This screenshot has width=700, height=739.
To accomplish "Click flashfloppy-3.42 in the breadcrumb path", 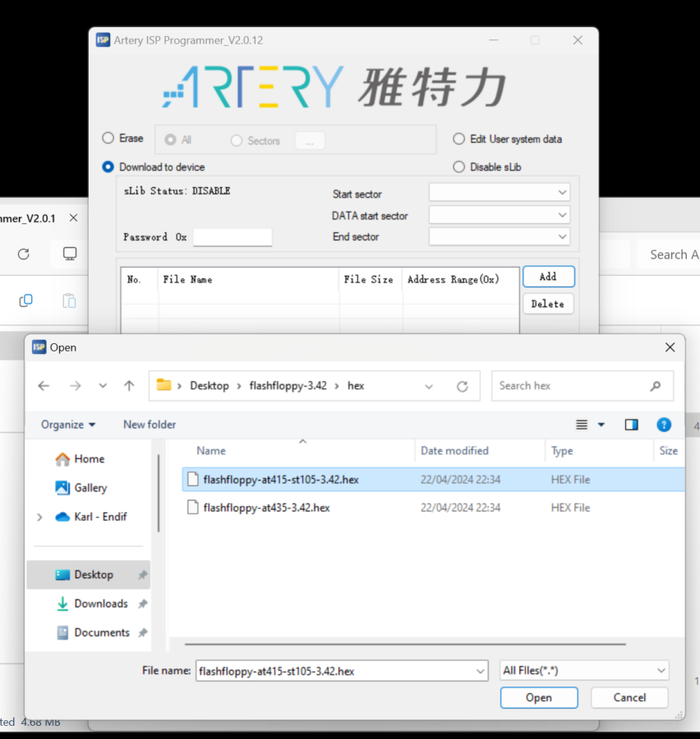I will pyautogui.click(x=288, y=386).
